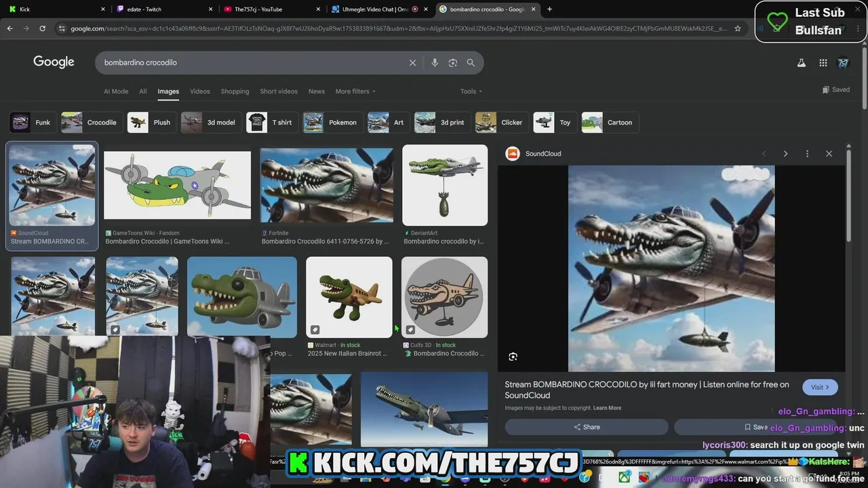Filter images by 3d print chip
Screen dimensions: 868x488
(442, 123)
